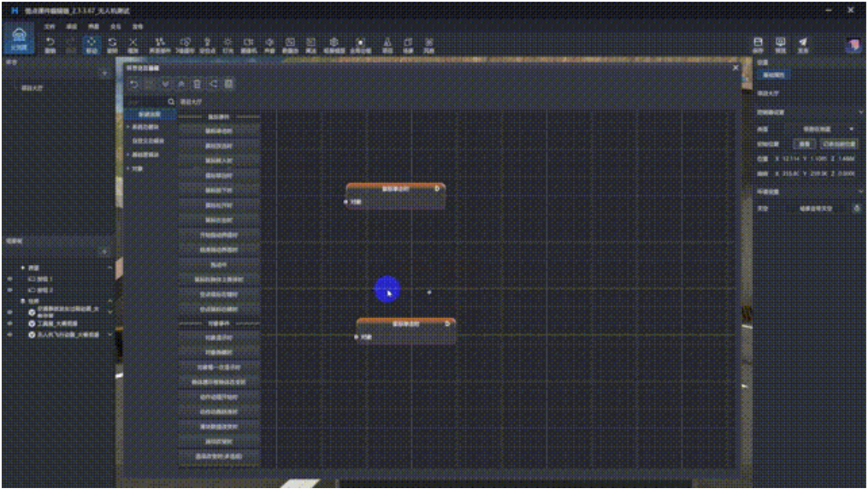
Task: Click the Save disk icon at top right
Action: pos(758,44)
